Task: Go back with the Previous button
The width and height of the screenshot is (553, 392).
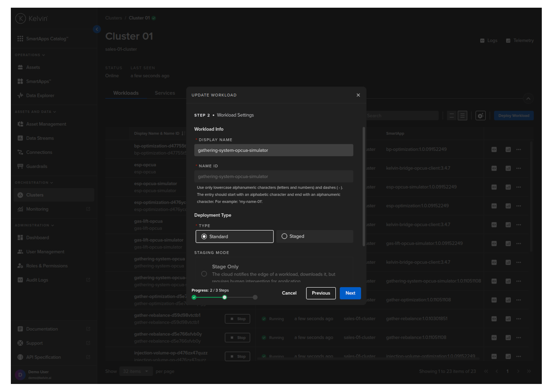Action: coord(321,293)
